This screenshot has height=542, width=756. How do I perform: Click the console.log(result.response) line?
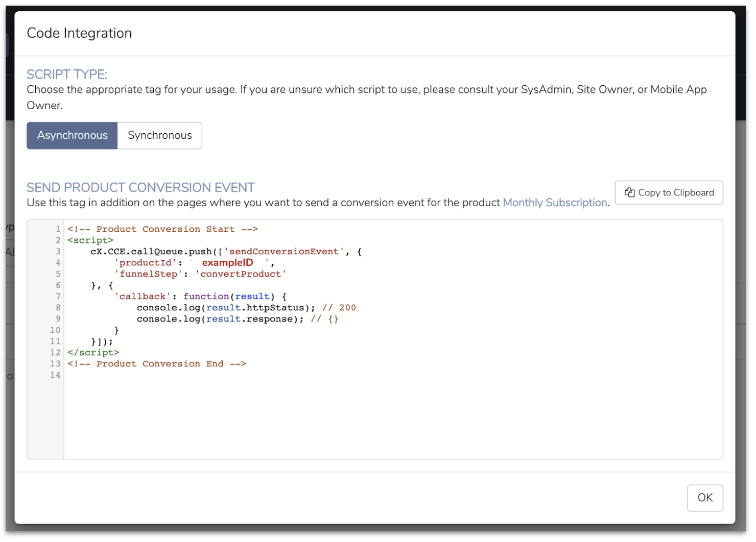238,319
